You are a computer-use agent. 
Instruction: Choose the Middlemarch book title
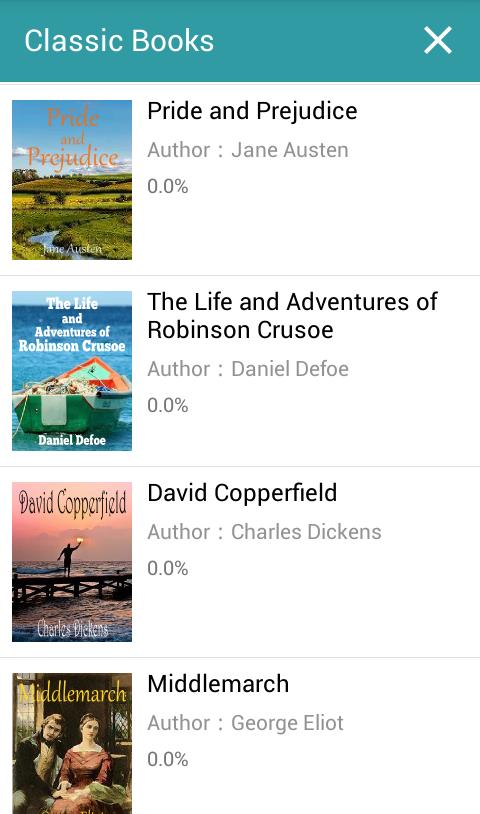pyautogui.click(x=218, y=684)
